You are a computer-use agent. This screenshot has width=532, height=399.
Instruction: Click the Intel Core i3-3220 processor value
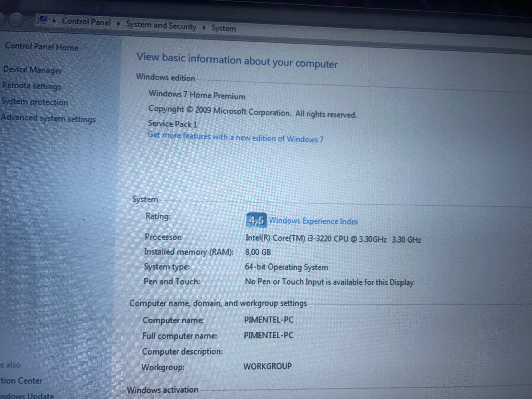(333, 239)
